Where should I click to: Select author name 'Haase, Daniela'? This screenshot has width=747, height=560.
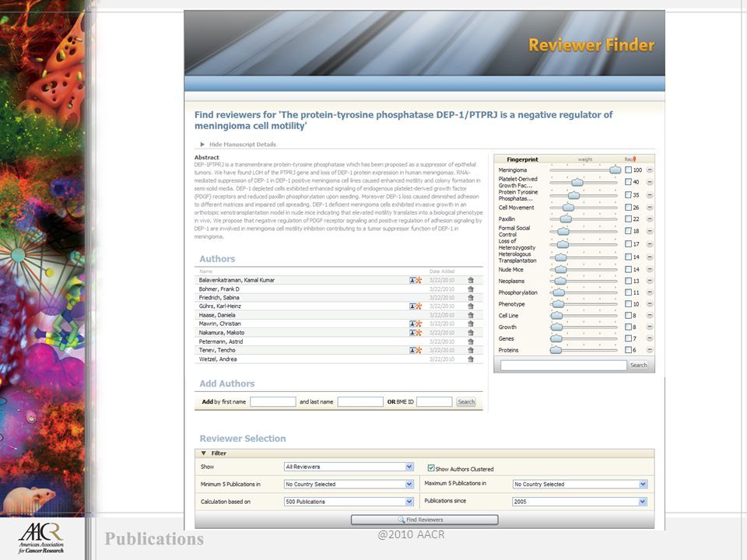[217, 315]
